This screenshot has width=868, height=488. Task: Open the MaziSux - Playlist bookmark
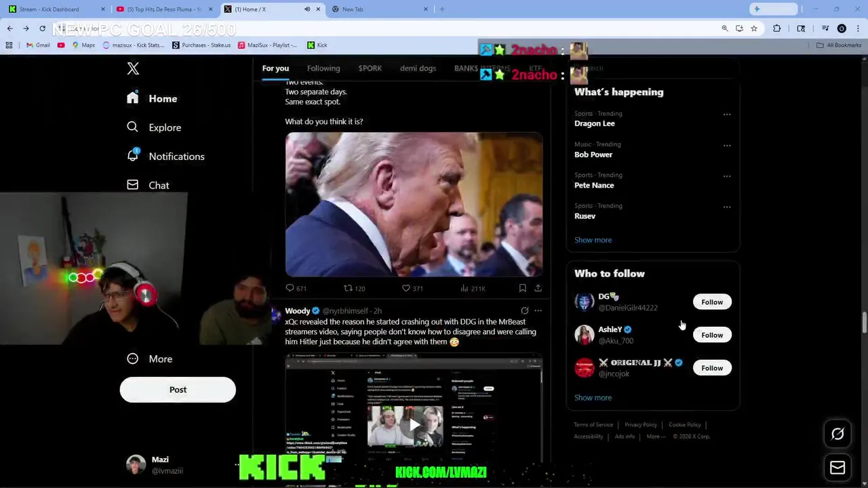[267, 45]
